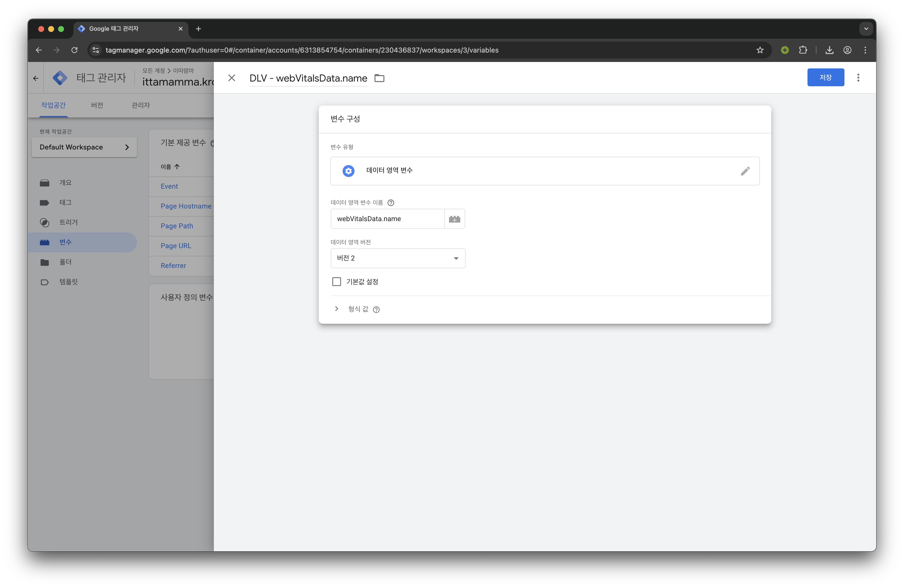Open the three-dot more options menu beside 저장
The width and height of the screenshot is (904, 588).
(x=858, y=78)
